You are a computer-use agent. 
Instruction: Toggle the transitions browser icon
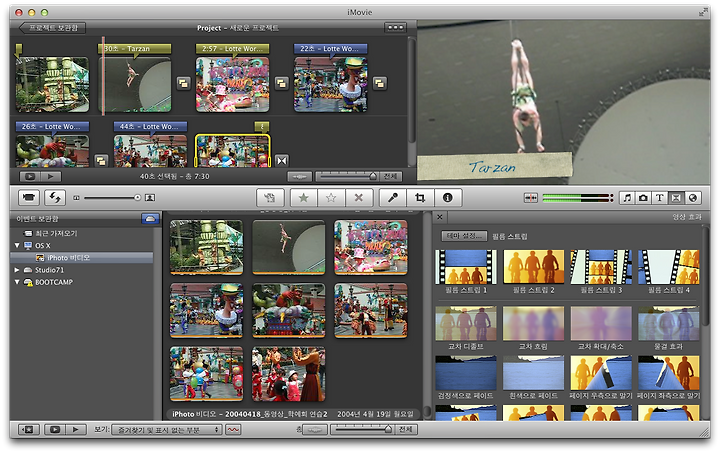(676, 198)
